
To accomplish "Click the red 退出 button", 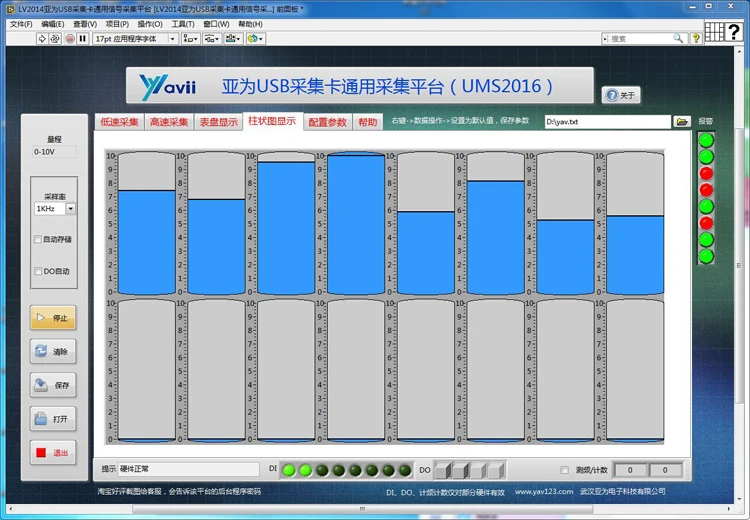I will pos(53,453).
